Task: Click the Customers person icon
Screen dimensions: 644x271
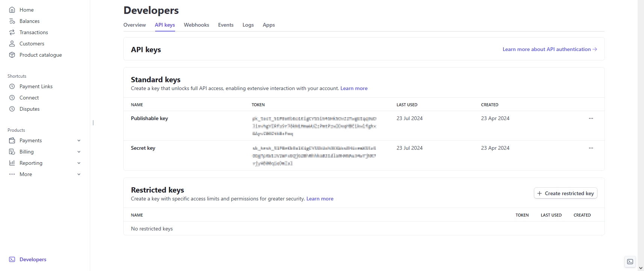Action: tap(12, 44)
